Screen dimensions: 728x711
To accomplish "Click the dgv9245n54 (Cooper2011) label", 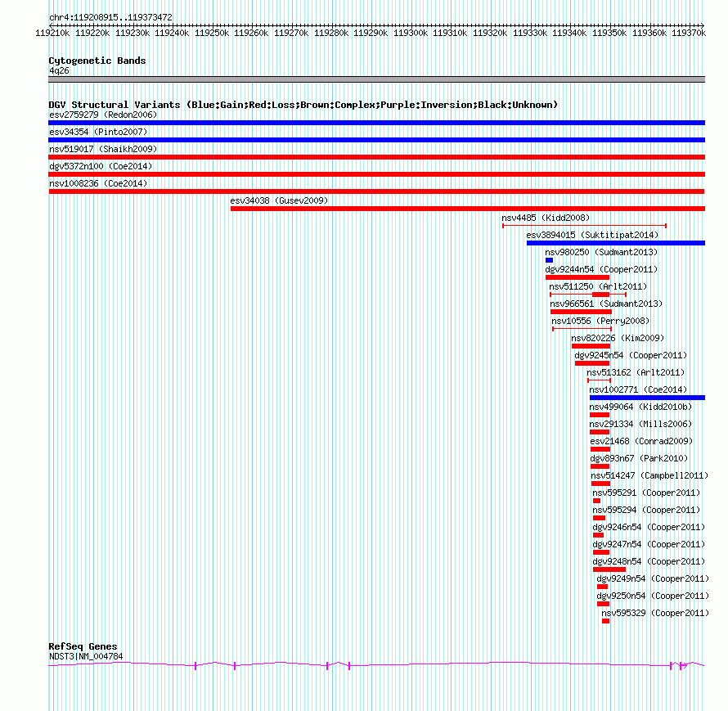I will pos(631,355).
